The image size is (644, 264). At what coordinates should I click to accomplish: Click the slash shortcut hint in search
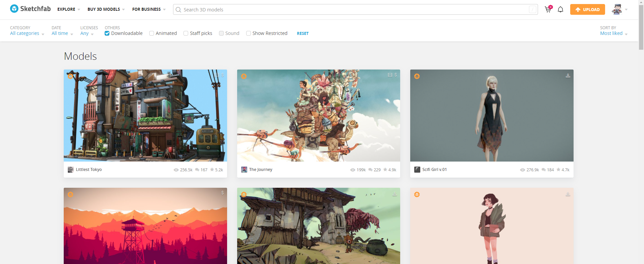pyautogui.click(x=532, y=9)
